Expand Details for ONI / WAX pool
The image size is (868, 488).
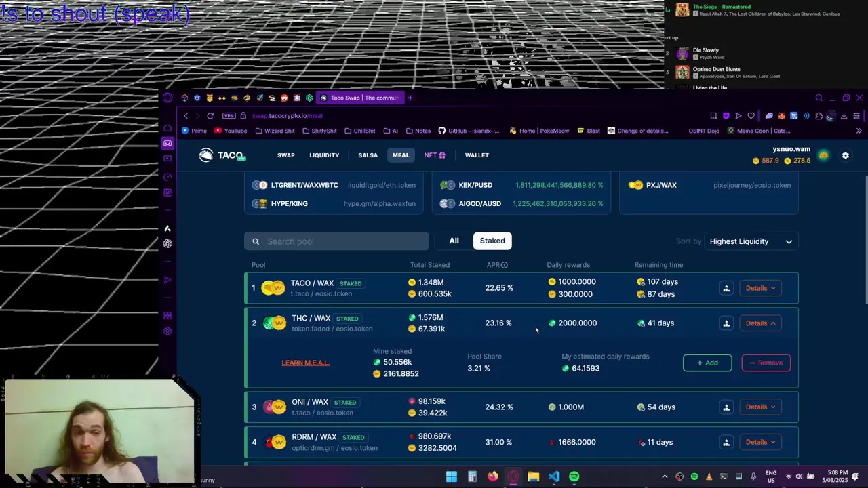[760, 407]
